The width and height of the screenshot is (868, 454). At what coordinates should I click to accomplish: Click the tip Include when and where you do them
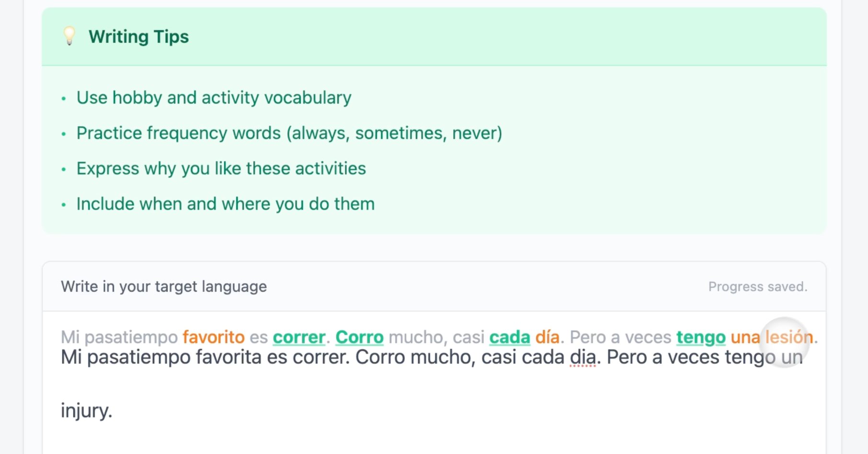[x=225, y=203]
